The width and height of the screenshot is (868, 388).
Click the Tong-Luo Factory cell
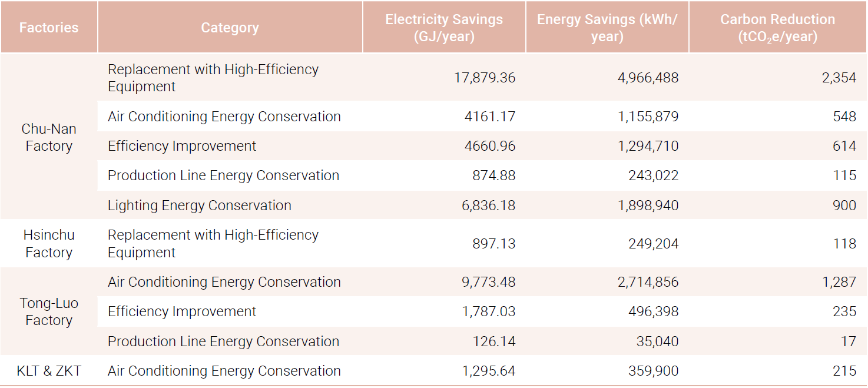pos(49,311)
